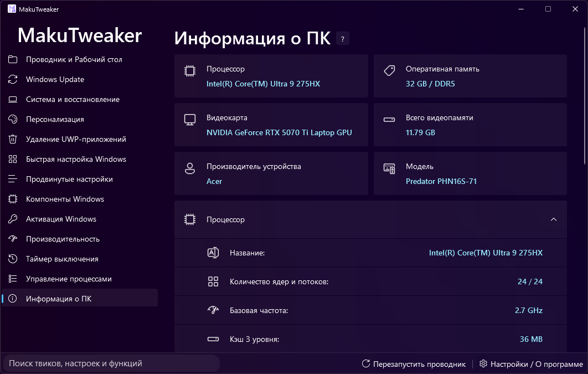The height and width of the screenshot is (374, 588).
Task: Click the vertical scrollbar on right edge
Action: point(584,97)
